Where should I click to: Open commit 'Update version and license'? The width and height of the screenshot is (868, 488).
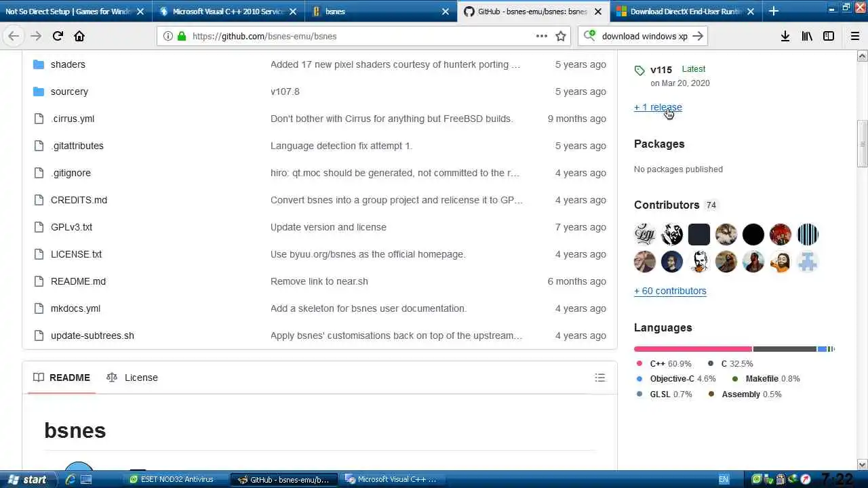[x=328, y=227]
